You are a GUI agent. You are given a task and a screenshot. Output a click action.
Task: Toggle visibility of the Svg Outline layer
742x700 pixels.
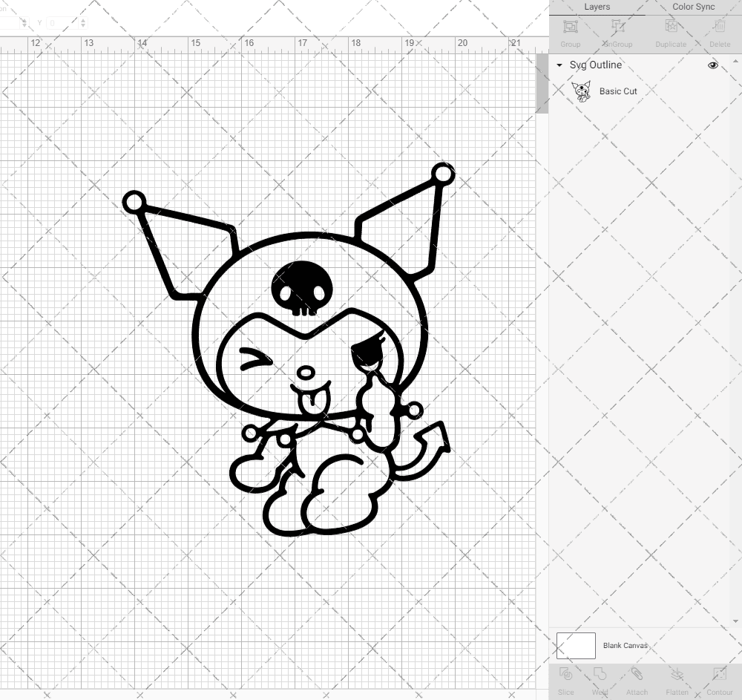point(712,65)
